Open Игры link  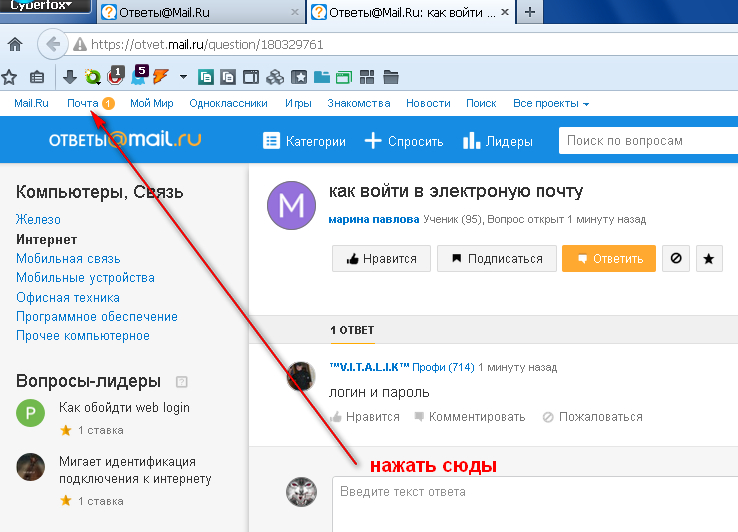[298, 103]
